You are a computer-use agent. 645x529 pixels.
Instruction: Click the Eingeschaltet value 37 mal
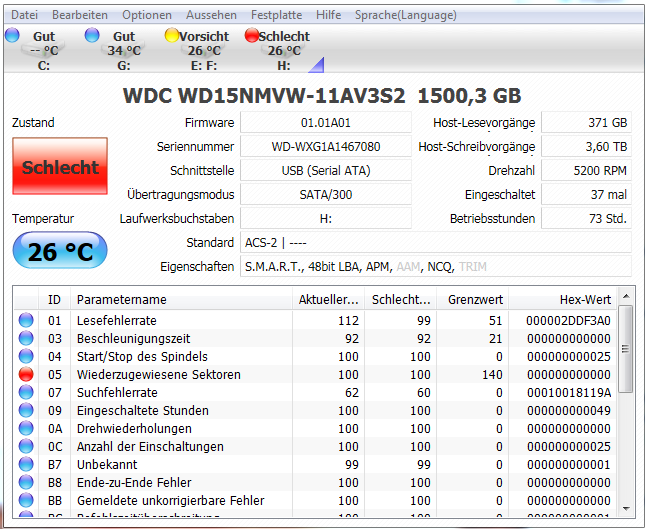586,194
